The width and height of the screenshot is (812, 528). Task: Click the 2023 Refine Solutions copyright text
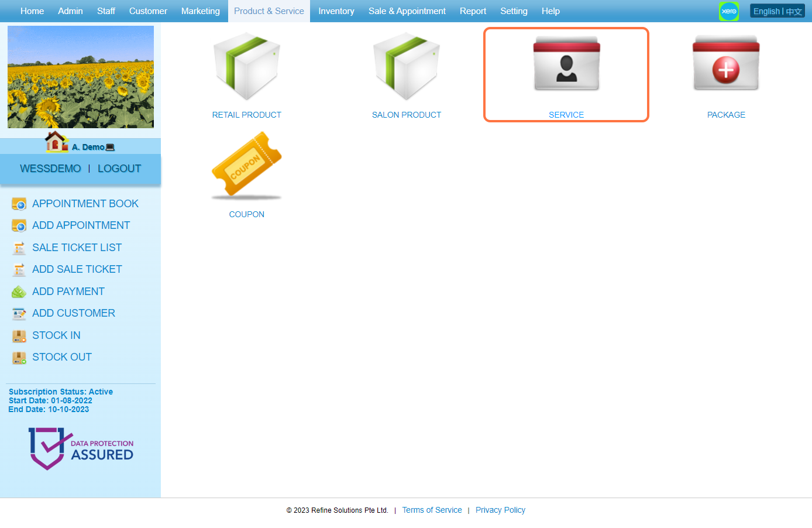tap(337, 510)
